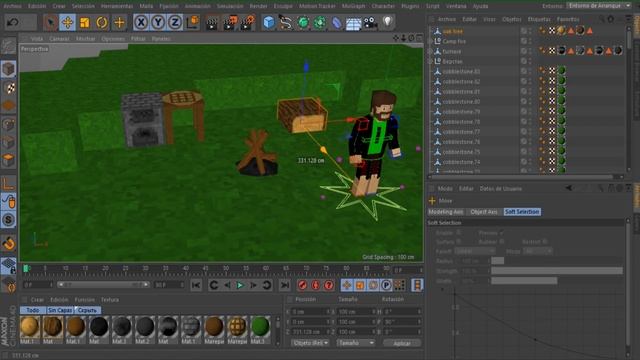Open viewport Cámaras menu

click(60, 39)
